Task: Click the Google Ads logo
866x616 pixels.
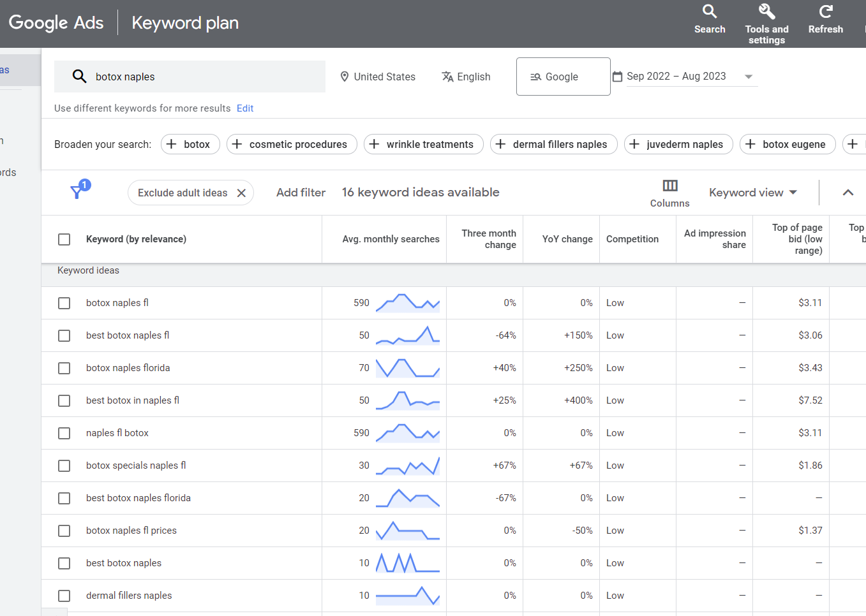Action: (x=56, y=23)
